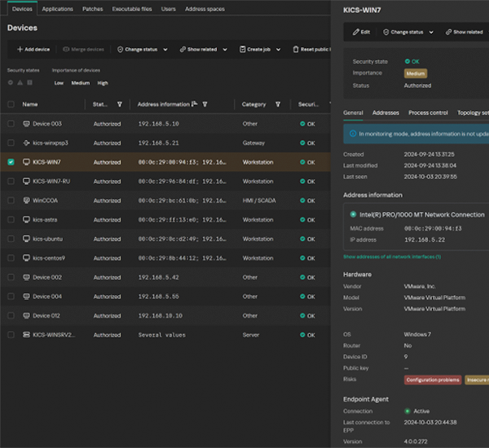489x448 pixels.
Task: Filter devices by High importance
Action: point(103,83)
